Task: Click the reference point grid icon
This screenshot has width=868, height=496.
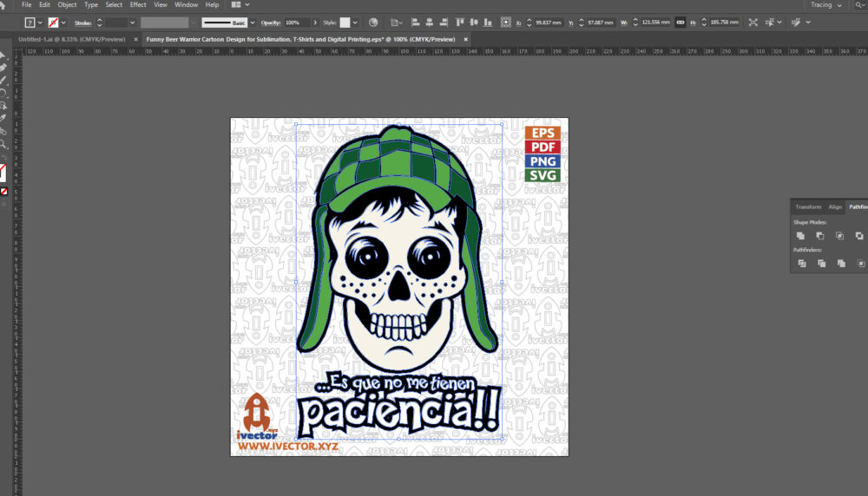Action: pos(505,23)
